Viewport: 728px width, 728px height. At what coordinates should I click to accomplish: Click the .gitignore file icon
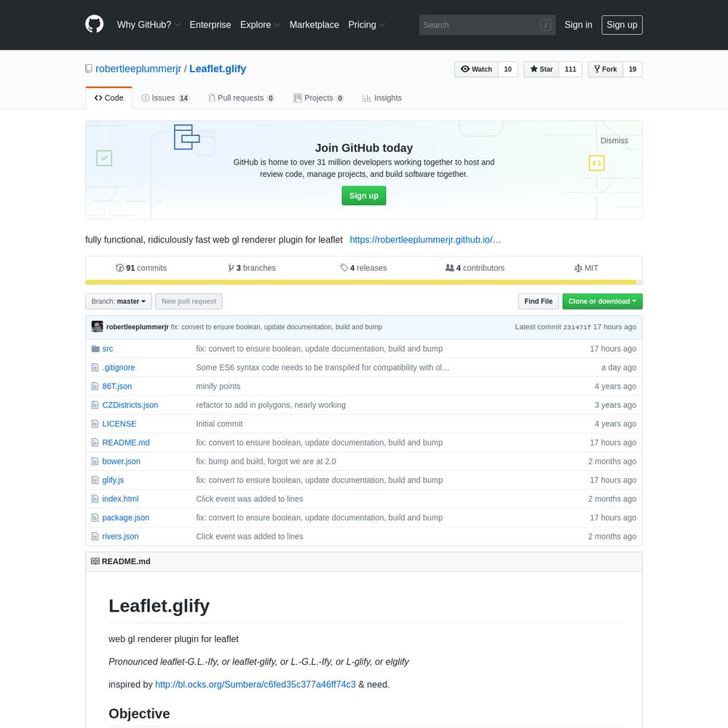tap(95, 367)
